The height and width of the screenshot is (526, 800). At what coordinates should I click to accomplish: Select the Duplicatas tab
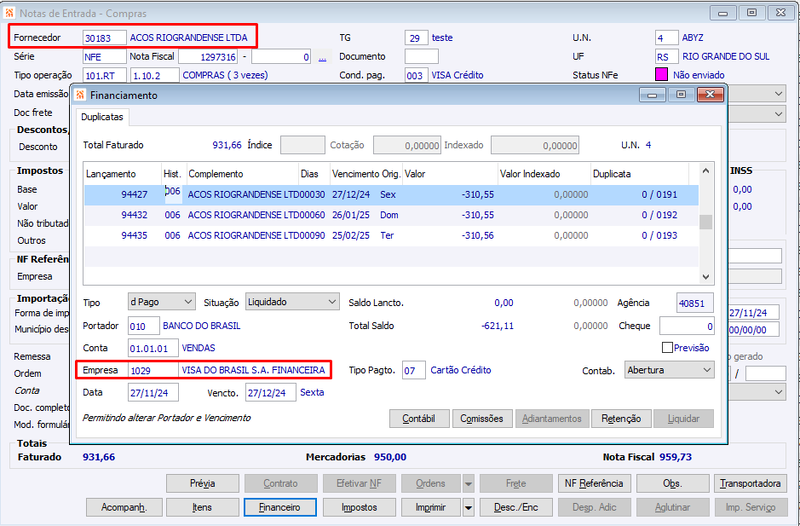(102, 117)
